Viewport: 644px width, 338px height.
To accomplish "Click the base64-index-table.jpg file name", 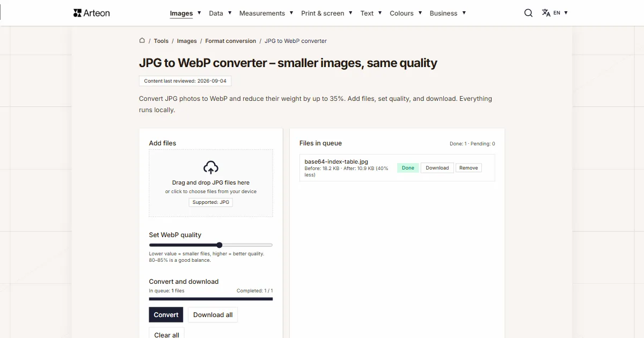I will (336, 161).
